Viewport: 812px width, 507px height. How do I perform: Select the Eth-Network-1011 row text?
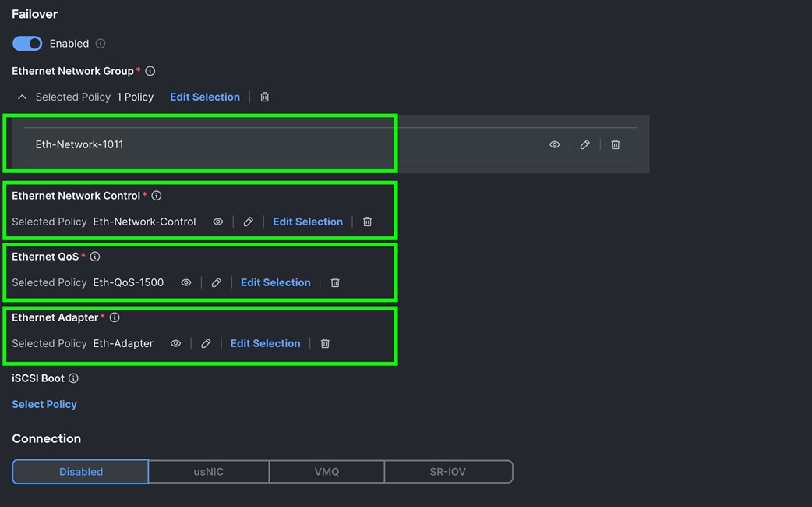tap(79, 144)
